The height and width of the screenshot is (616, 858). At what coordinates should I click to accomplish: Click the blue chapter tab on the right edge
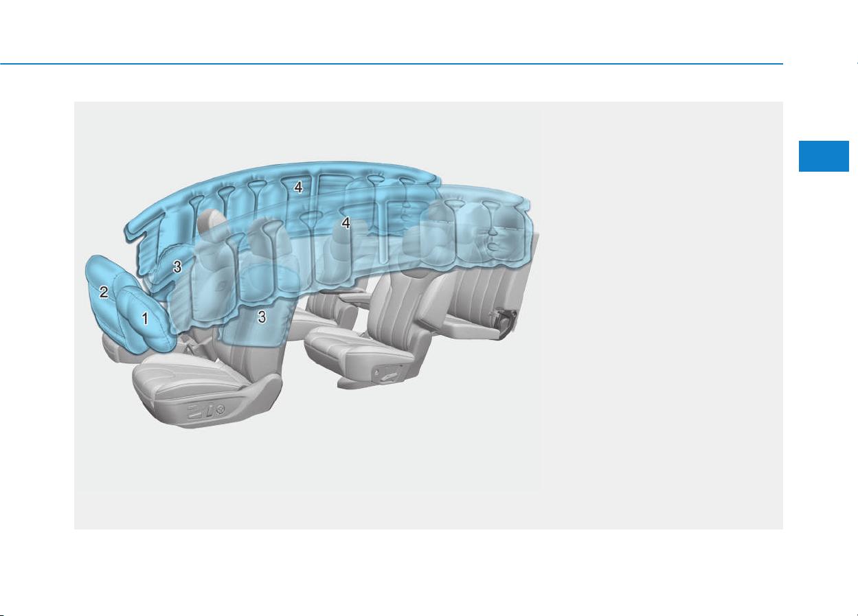(828, 157)
